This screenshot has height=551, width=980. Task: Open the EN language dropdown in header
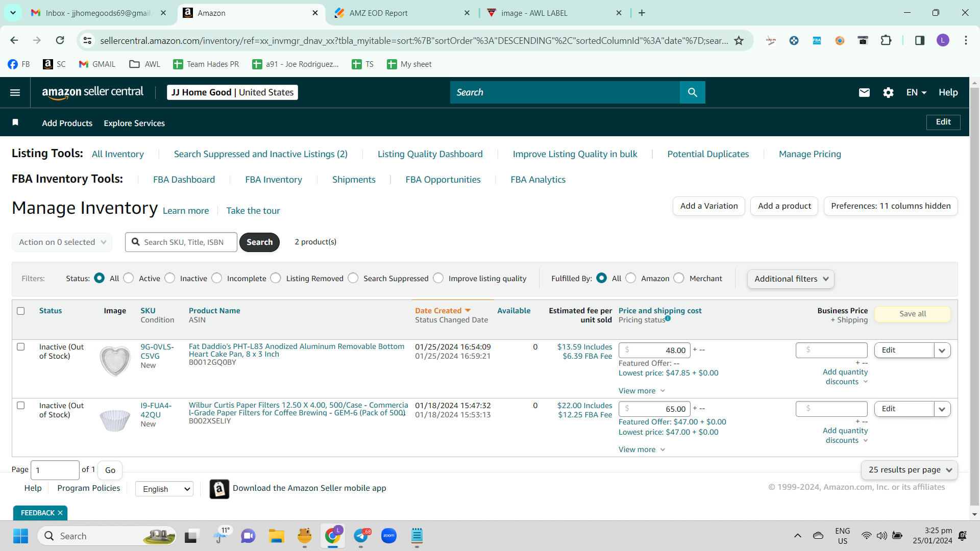click(x=916, y=92)
